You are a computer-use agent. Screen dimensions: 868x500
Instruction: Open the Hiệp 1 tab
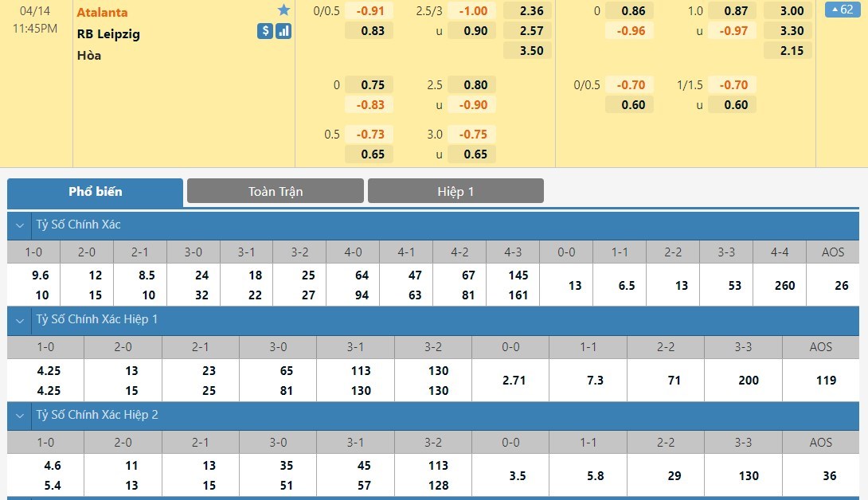click(456, 191)
